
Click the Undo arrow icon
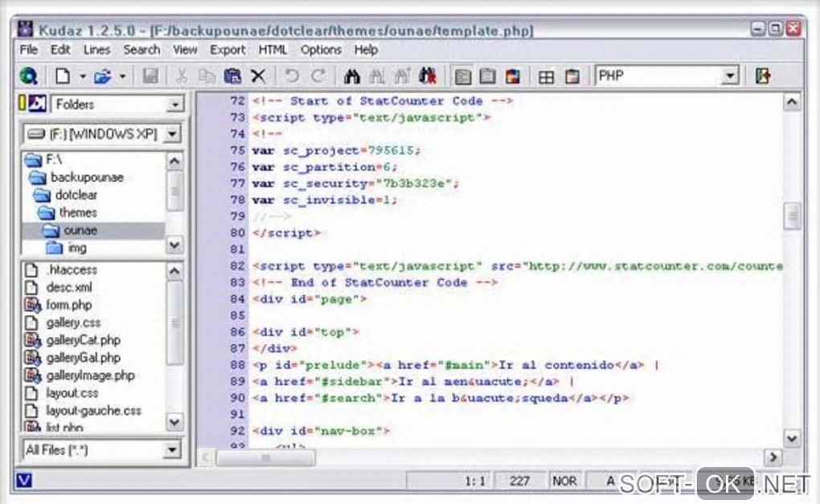[x=292, y=76]
